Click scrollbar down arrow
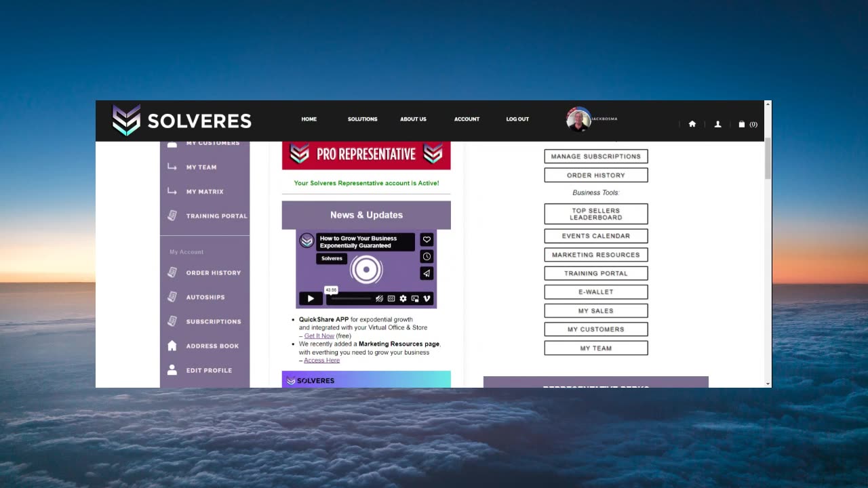 pyautogui.click(x=768, y=384)
